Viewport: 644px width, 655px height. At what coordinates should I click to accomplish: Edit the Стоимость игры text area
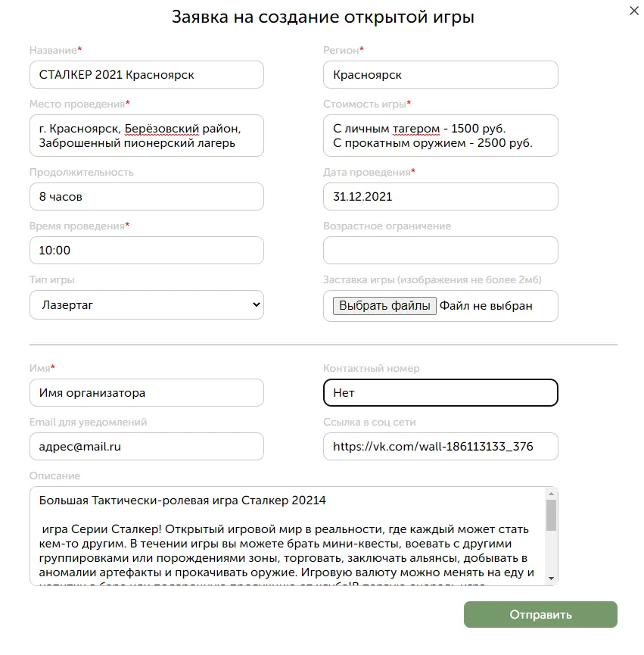tap(440, 136)
